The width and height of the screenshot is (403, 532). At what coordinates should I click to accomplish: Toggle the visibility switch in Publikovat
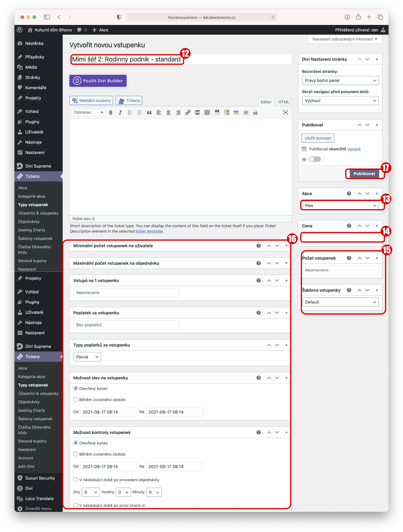click(x=315, y=159)
